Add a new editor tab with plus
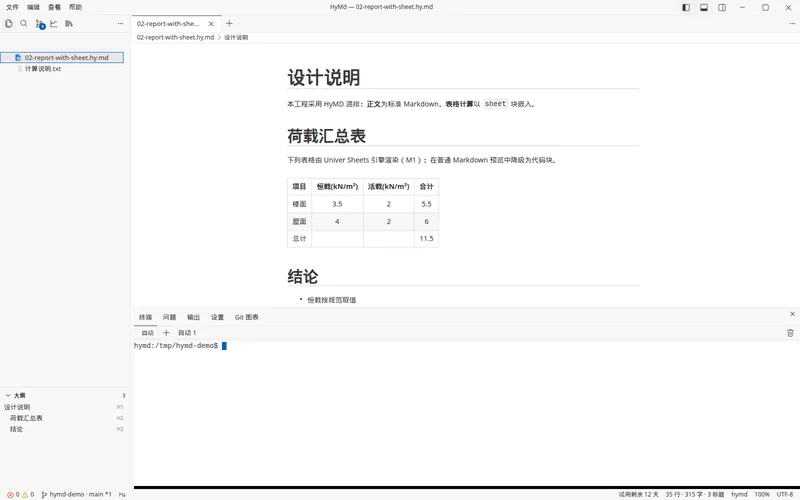The image size is (800, 500). click(229, 23)
